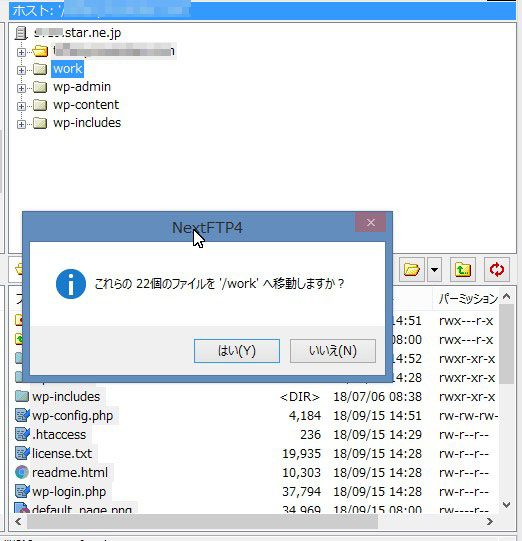522x541 pixels.
Task: Click the wp-includes folder icon in file list
Action: [x=22, y=396]
